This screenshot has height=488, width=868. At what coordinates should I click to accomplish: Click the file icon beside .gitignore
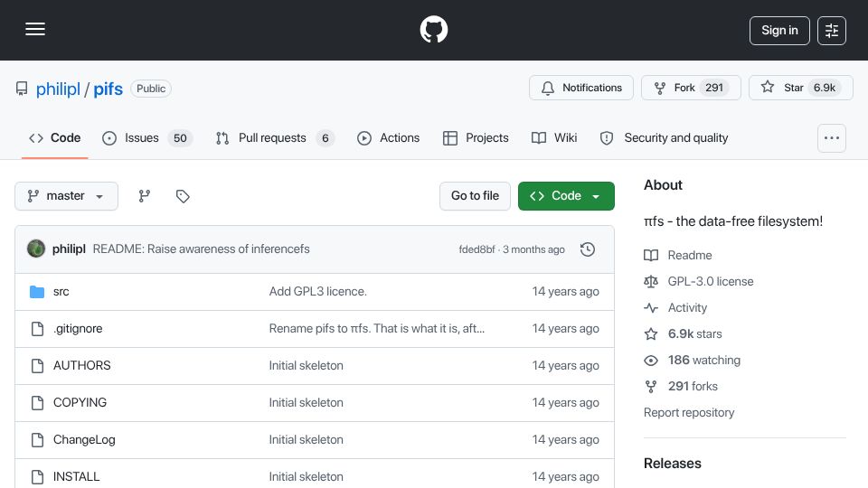[x=37, y=329]
